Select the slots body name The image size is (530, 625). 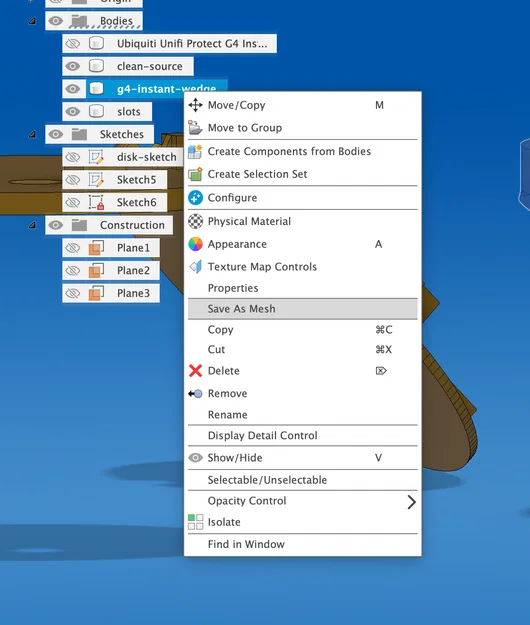129,112
